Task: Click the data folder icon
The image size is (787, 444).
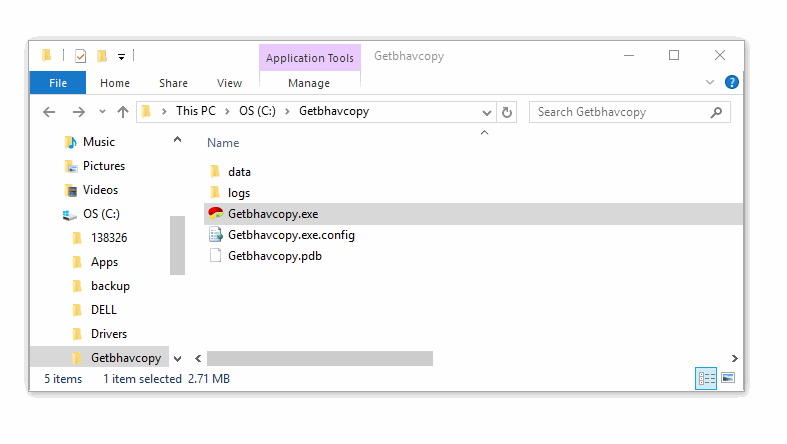Action: (x=215, y=172)
